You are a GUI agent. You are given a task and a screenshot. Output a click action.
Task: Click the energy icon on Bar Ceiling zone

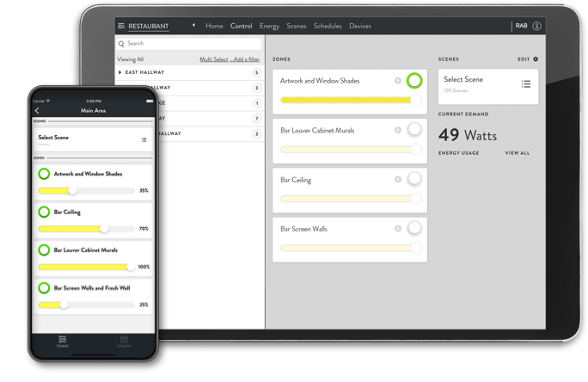tap(398, 180)
